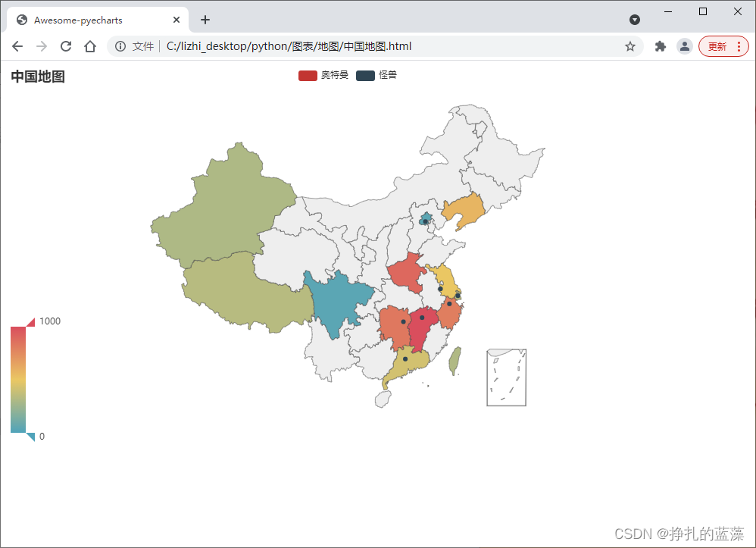
Task: Open Chrome settings via three-dot menu icon
Action: (x=739, y=46)
